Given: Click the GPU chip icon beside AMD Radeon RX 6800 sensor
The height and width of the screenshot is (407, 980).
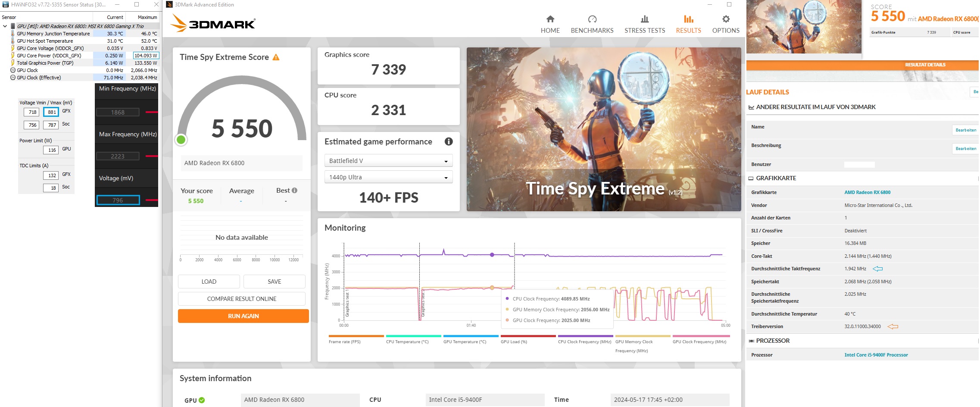Looking at the screenshot, I should click(13, 26).
